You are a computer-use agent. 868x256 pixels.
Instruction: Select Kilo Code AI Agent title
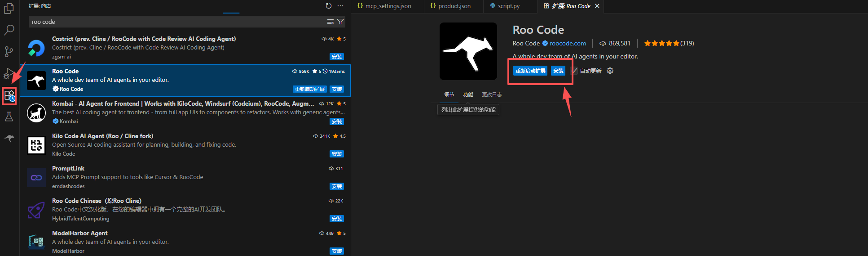pos(103,136)
